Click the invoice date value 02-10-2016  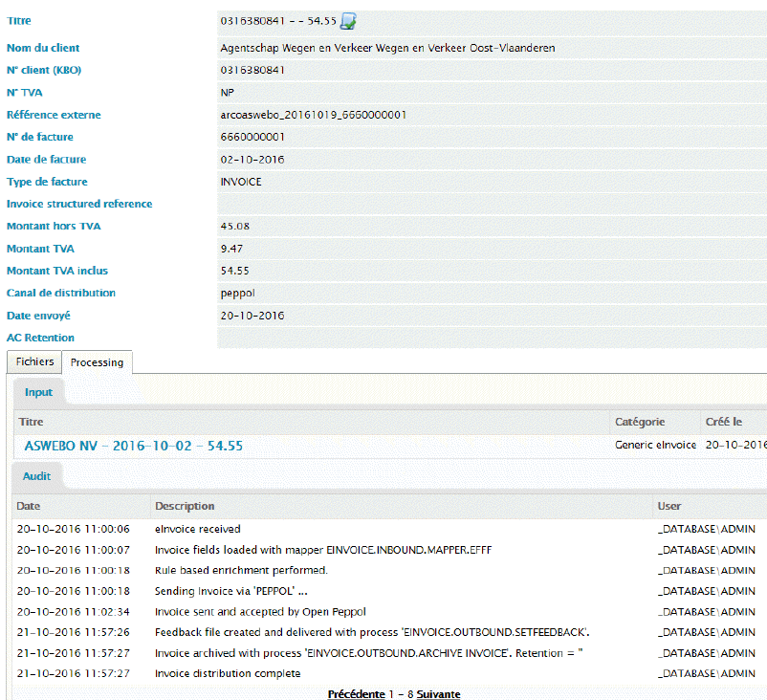252,160
